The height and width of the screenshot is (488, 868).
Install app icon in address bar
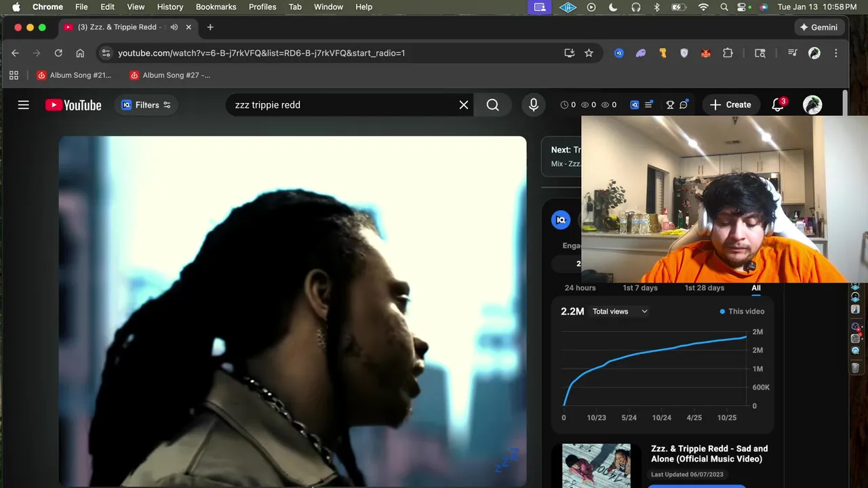coord(570,53)
